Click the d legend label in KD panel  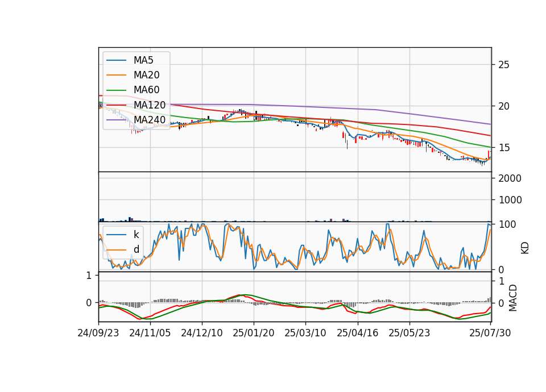coord(136,249)
